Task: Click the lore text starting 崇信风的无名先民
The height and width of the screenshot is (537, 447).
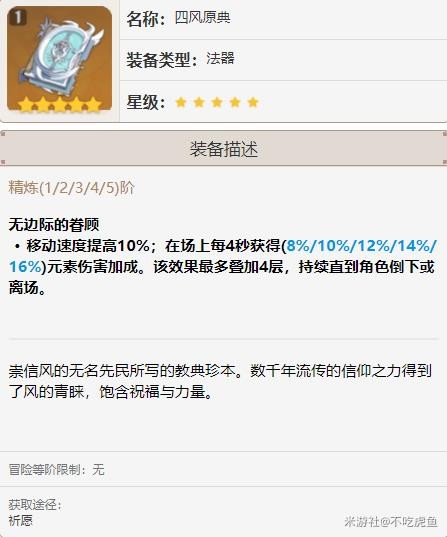Action: click(220, 381)
